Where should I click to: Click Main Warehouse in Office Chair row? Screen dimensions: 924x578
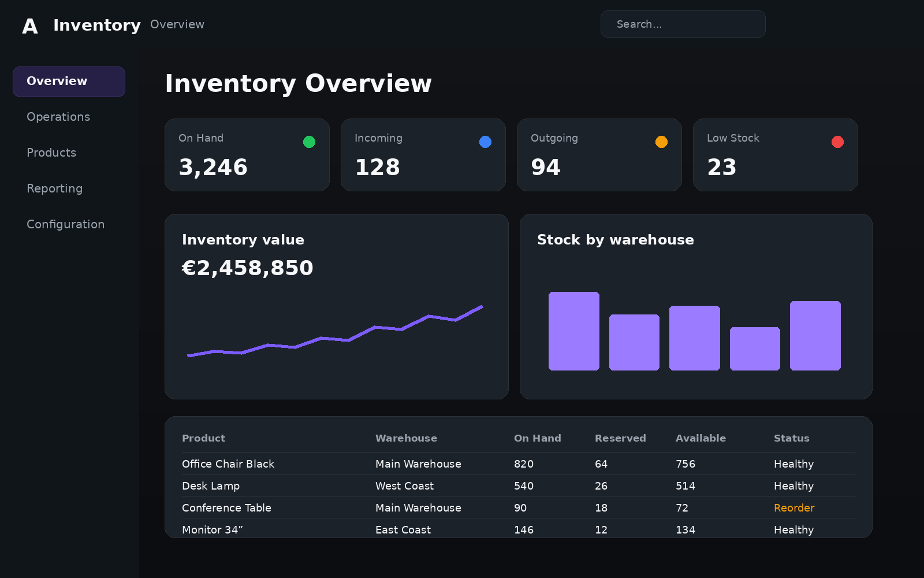point(418,464)
